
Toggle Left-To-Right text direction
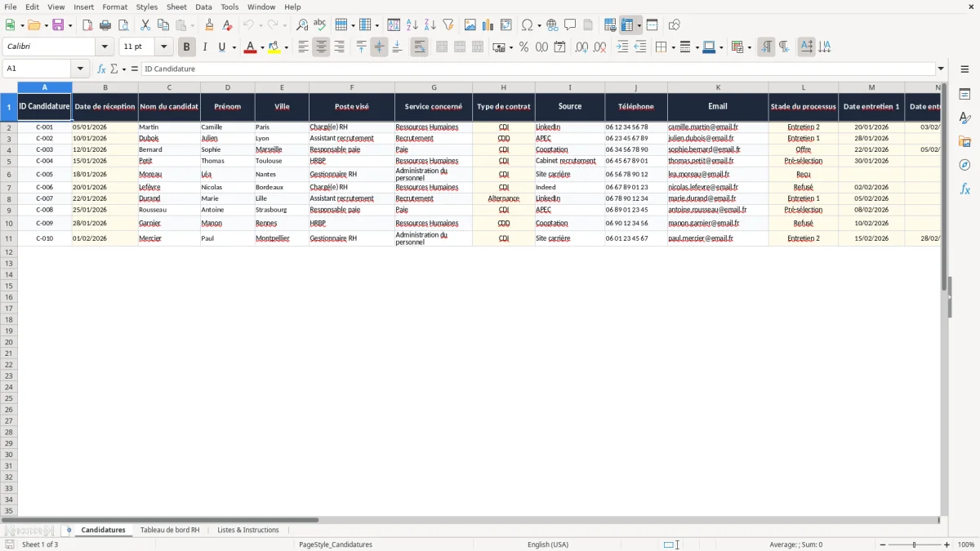[x=766, y=47]
